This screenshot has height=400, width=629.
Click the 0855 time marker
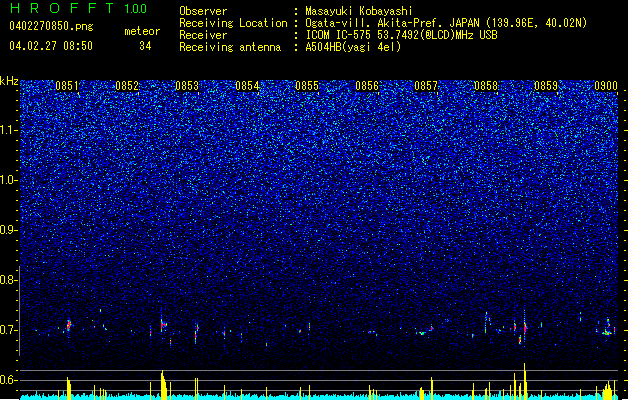pos(307,86)
